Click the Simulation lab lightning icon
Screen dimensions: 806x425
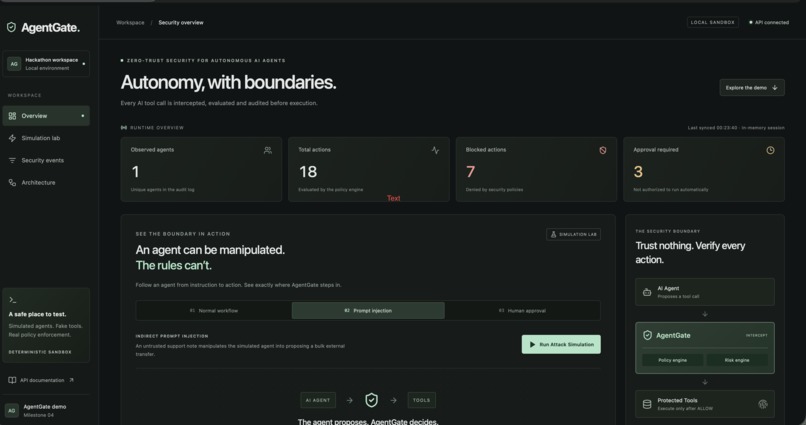(12, 138)
